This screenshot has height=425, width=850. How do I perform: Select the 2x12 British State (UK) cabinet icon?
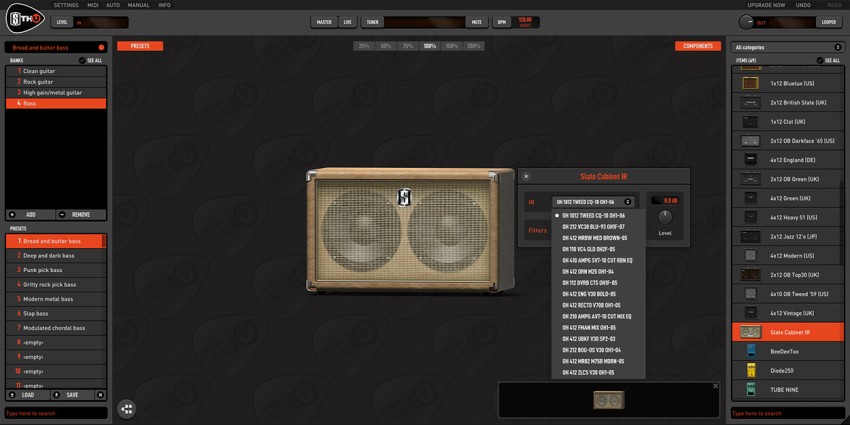(x=751, y=102)
